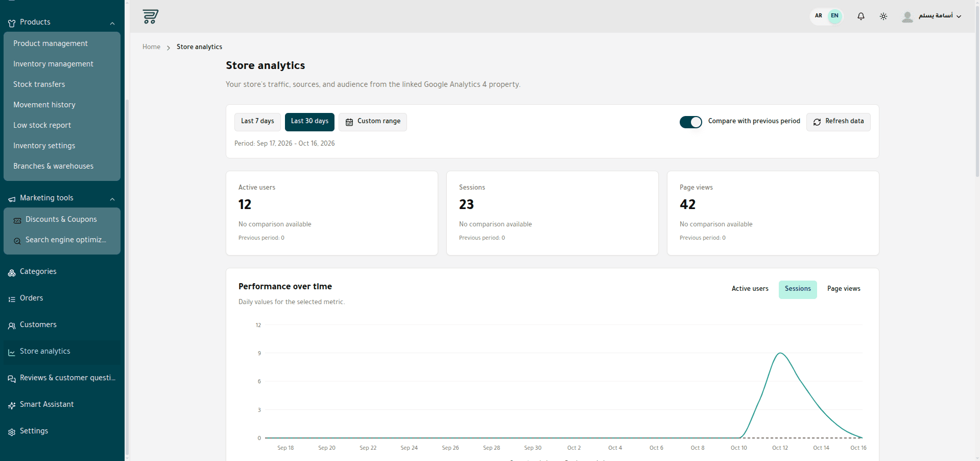Viewport: 980px width, 461px height.
Task: Switch chart to Page views
Action: 844,289
